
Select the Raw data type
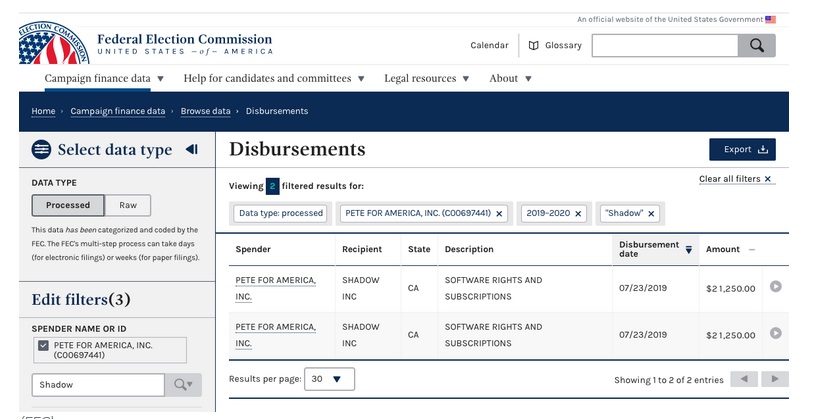(128, 205)
